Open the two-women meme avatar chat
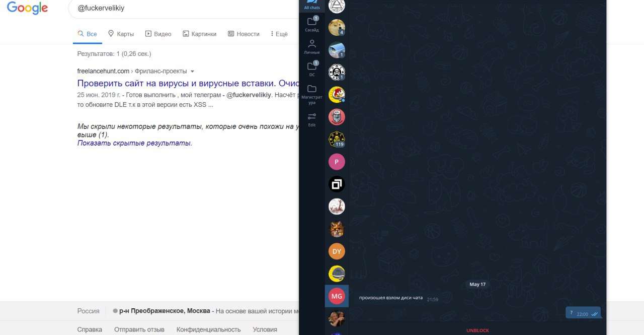Viewport: 644px width, 335px height. 337,318
